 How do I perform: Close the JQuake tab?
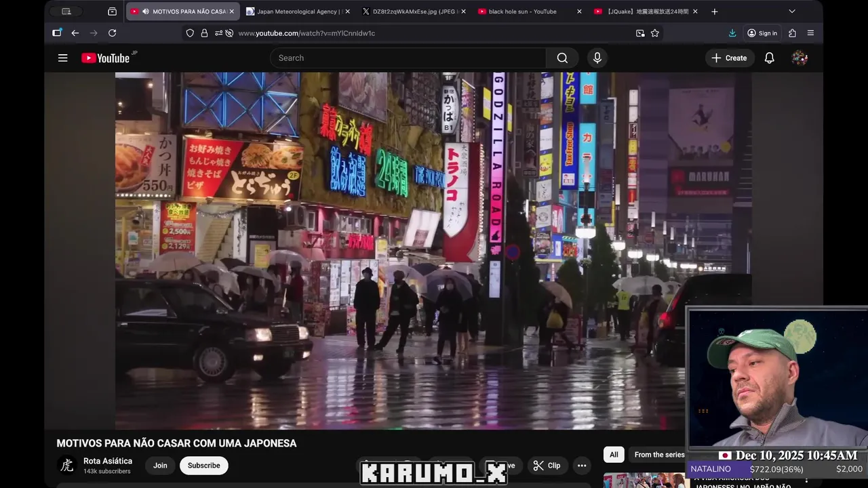[x=694, y=12]
